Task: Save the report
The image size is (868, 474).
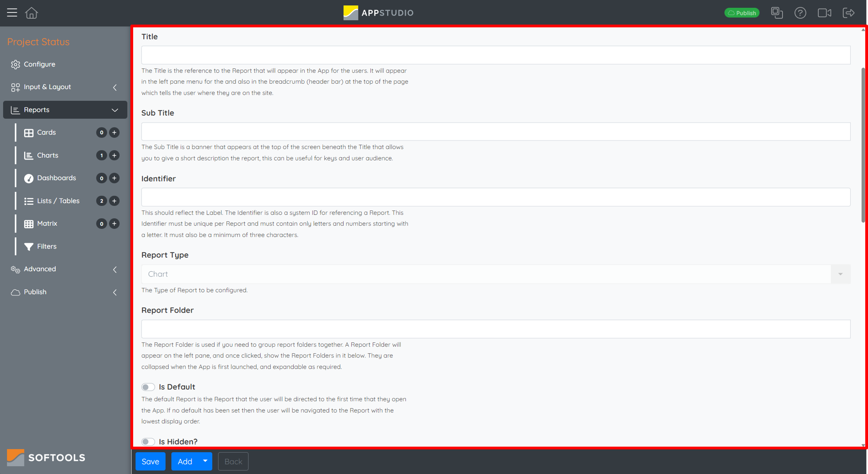Action: [150, 462]
